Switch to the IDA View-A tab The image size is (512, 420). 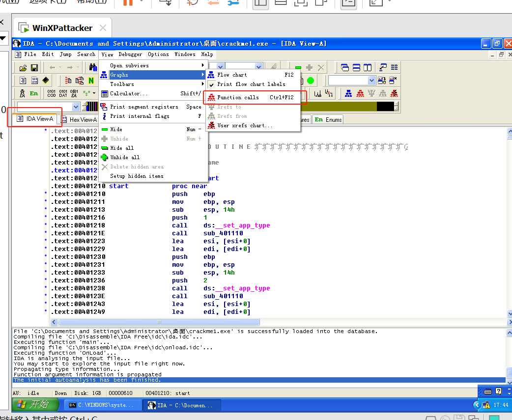tap(35, 119)
